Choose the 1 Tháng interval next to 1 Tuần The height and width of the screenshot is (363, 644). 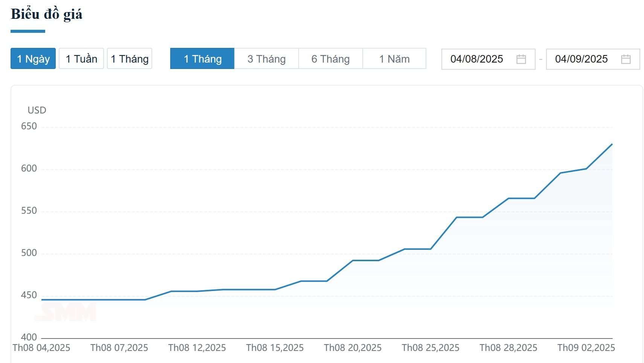pos(130,59)
